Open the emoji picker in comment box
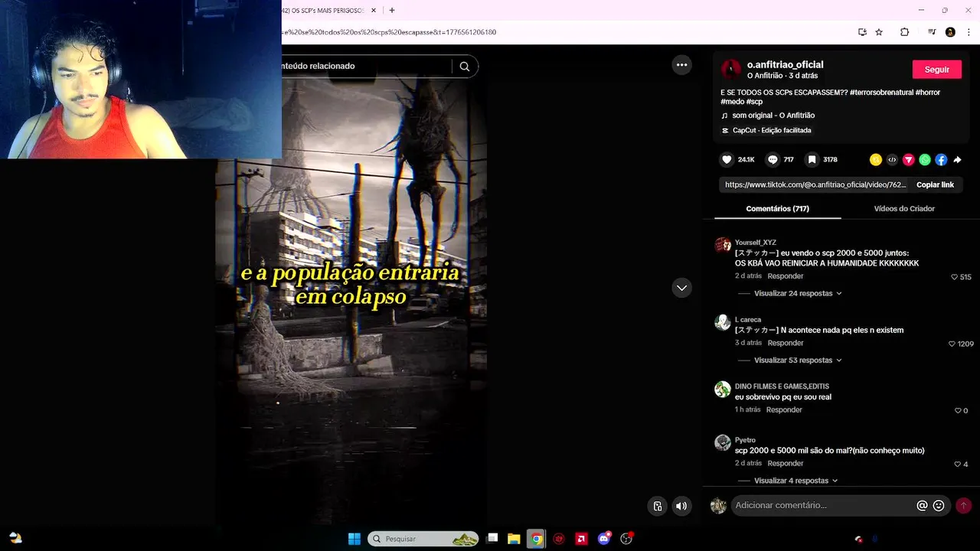Image resolution: width=980 pixels, height=551 pixels. tap(939, 506)
